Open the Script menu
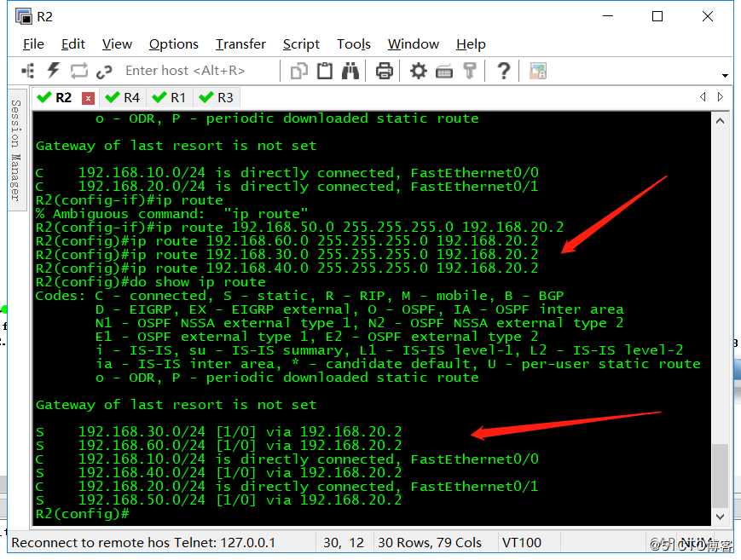Image resolution: width=741 pixels, height=560 pixels. (x=301, y=44)
